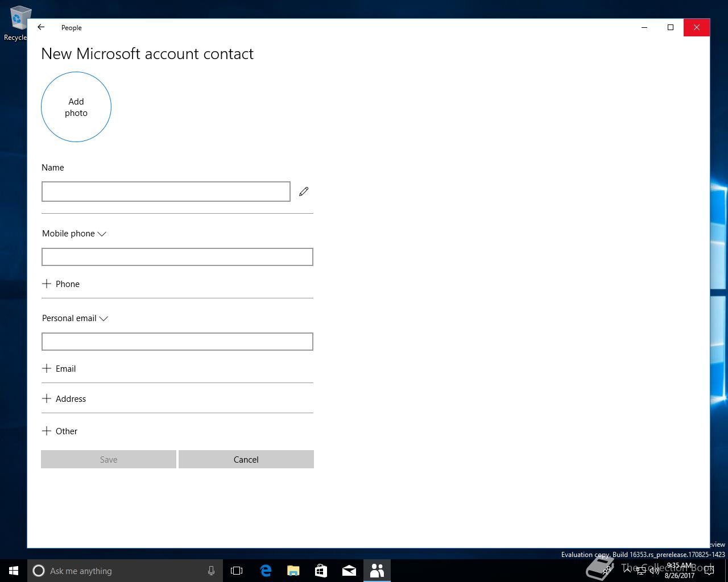Screen dimensions: 728x582
Task: Go back using the arrow in People
Action: click(x=41, y=27)
